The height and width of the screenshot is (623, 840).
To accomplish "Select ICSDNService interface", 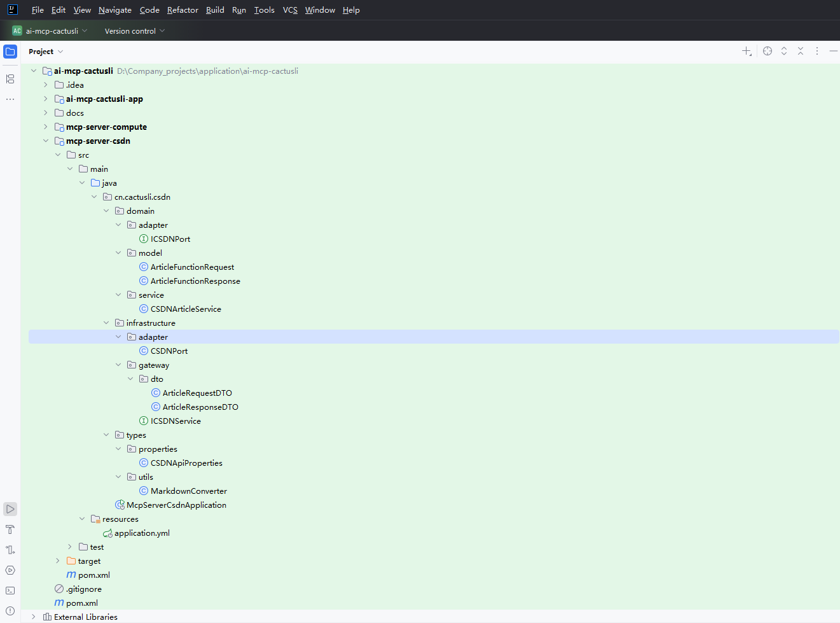I will click(x=176, y=421).
